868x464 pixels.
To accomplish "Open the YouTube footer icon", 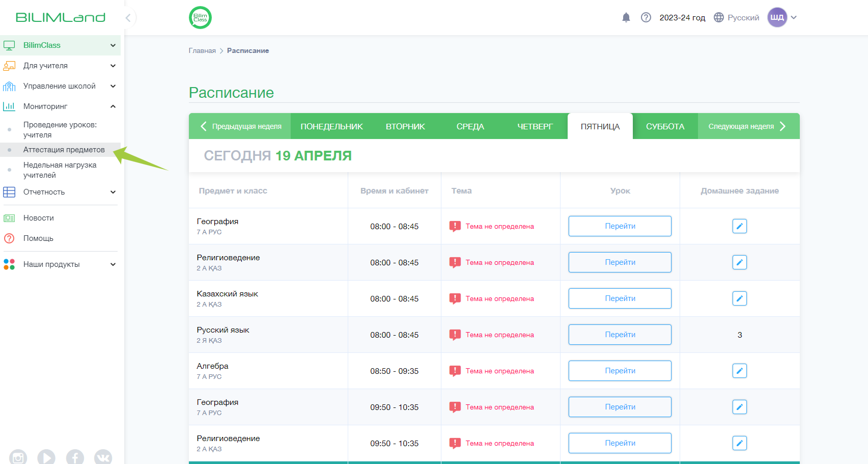I will [x=46, y=457].
